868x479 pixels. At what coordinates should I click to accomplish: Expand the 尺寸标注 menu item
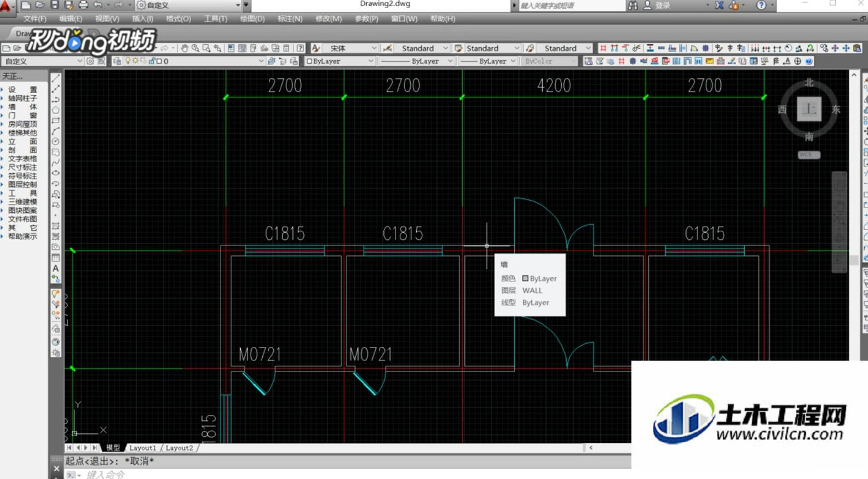tap(22, 167)
